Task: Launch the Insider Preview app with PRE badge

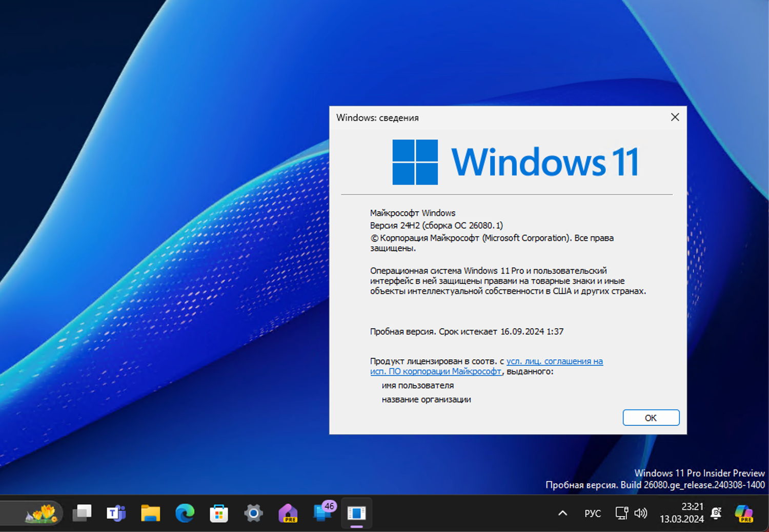Action: pyautogui.click(x=288, y=513)
